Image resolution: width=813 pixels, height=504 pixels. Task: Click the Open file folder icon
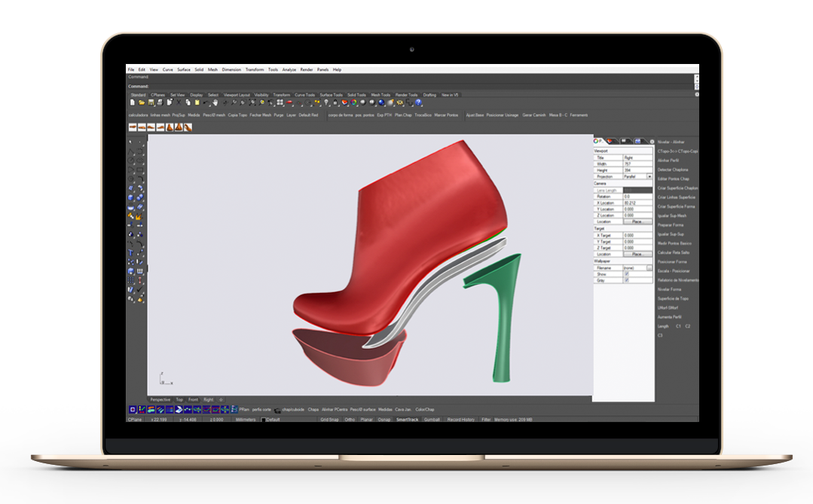point(142,102)
